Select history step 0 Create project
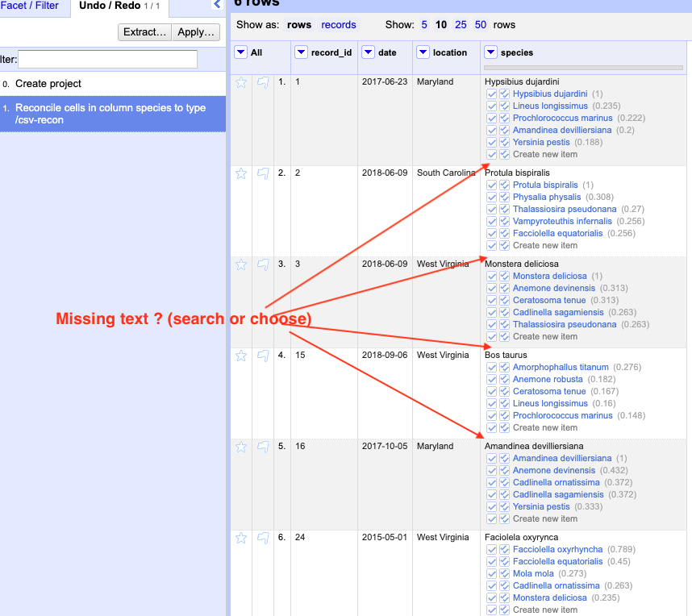The width and height of the screenshot is (692, 616). 113,84
